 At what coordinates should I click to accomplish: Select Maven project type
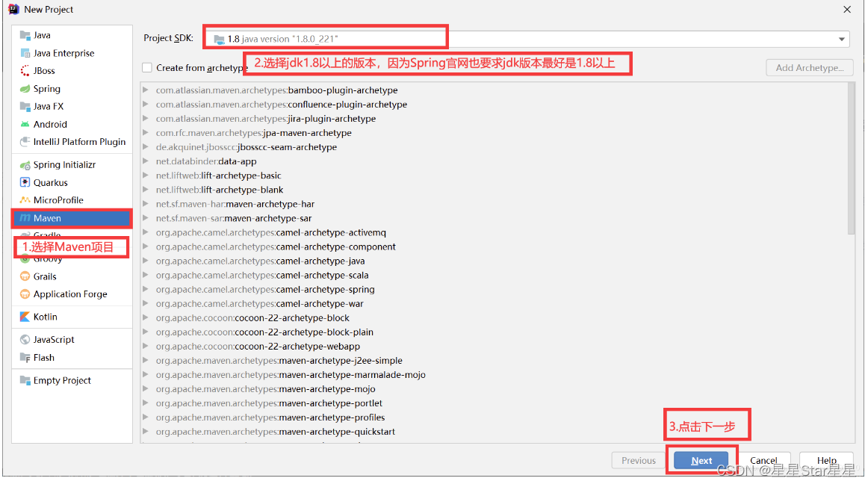click(72, 218)
